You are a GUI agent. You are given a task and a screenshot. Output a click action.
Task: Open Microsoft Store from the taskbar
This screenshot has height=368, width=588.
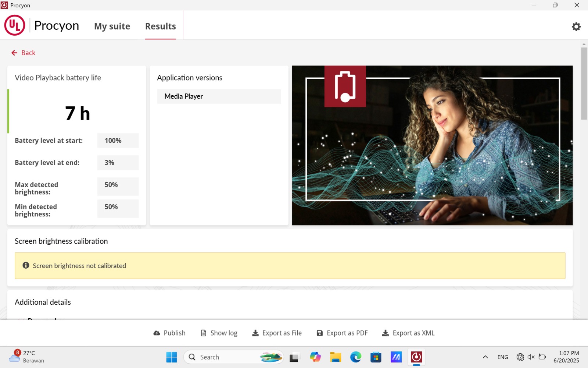click(x=376, y=357)
